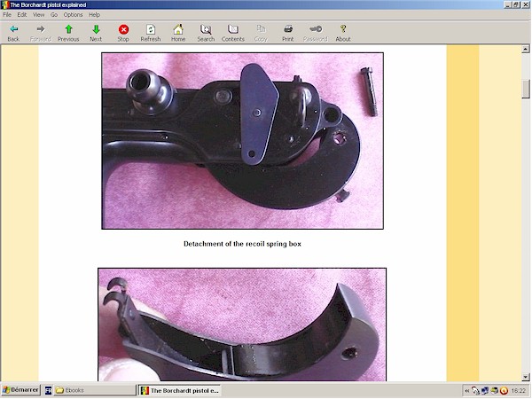
Task: Return to the Home page
Action: [x=178, y=33]
